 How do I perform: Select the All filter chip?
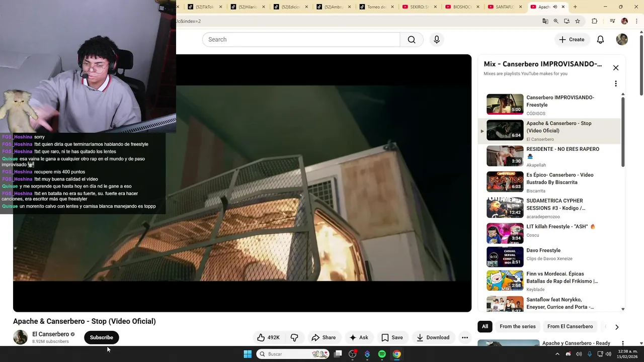point(485,327)
